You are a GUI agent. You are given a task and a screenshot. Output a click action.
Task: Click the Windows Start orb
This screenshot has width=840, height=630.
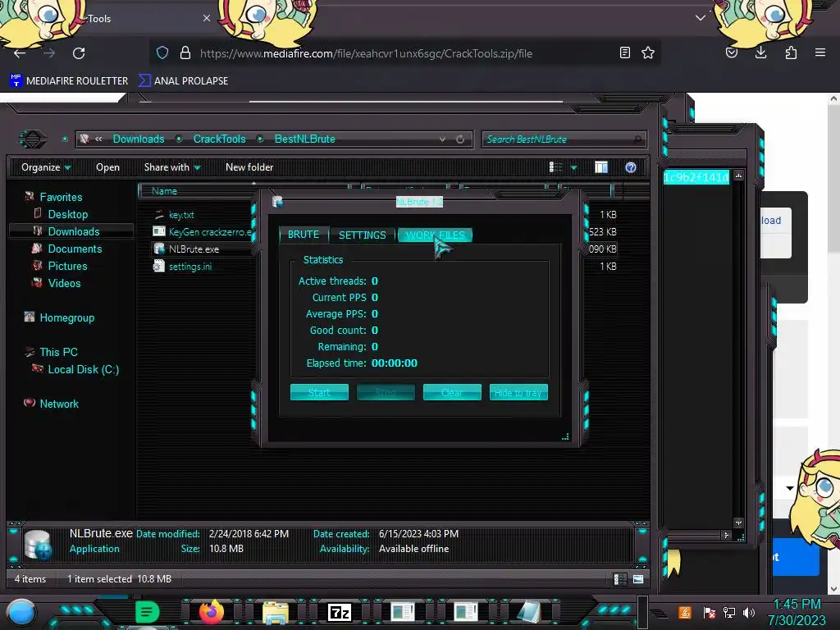21,612
